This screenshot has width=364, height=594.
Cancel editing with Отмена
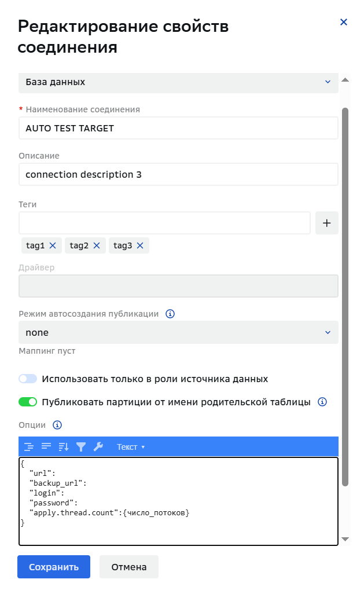click(129, 567)
